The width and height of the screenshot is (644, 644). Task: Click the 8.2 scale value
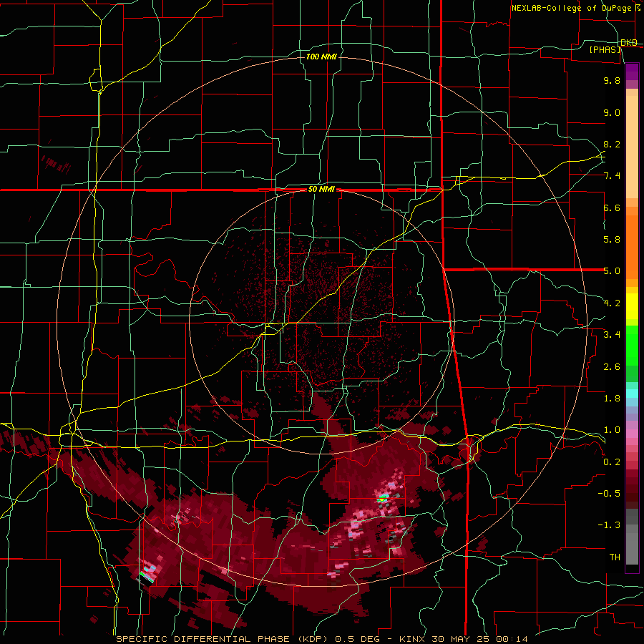pyautogui.click(x=612, y=144)
